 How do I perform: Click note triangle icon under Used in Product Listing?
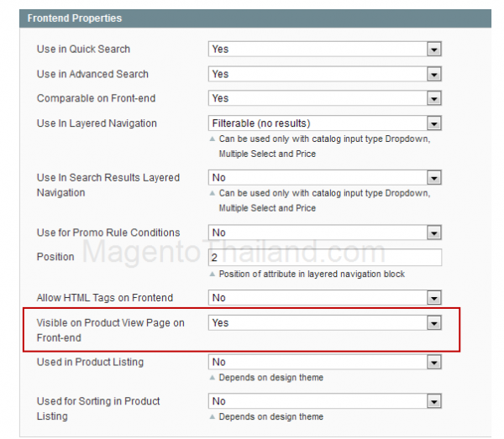click(213, 378)
